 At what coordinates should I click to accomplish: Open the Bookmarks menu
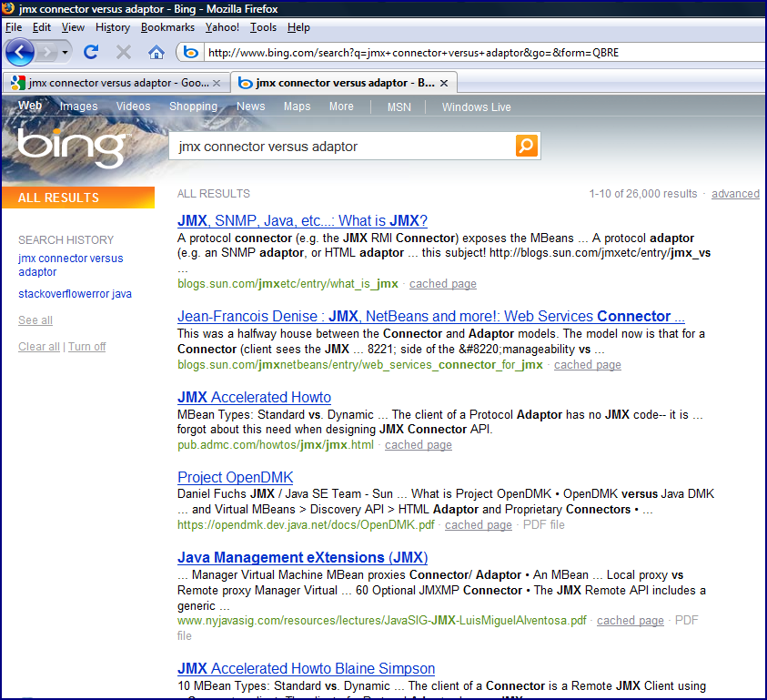pyautogui.click(x=167, y=27)
